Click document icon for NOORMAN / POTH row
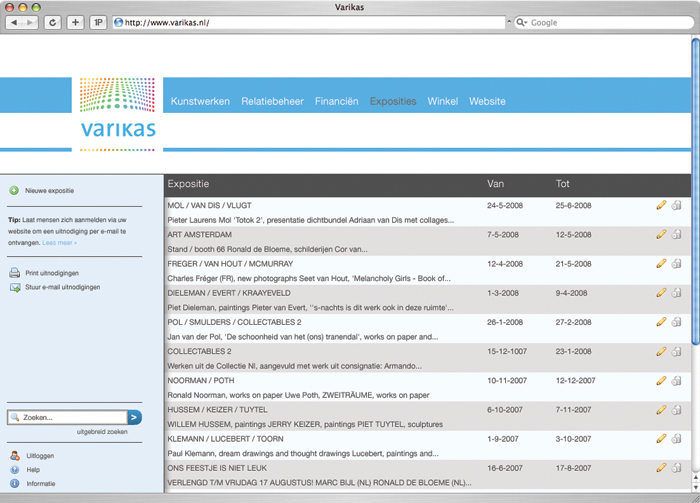This screenshot has width=700, height=503. (x=677, y=380)
